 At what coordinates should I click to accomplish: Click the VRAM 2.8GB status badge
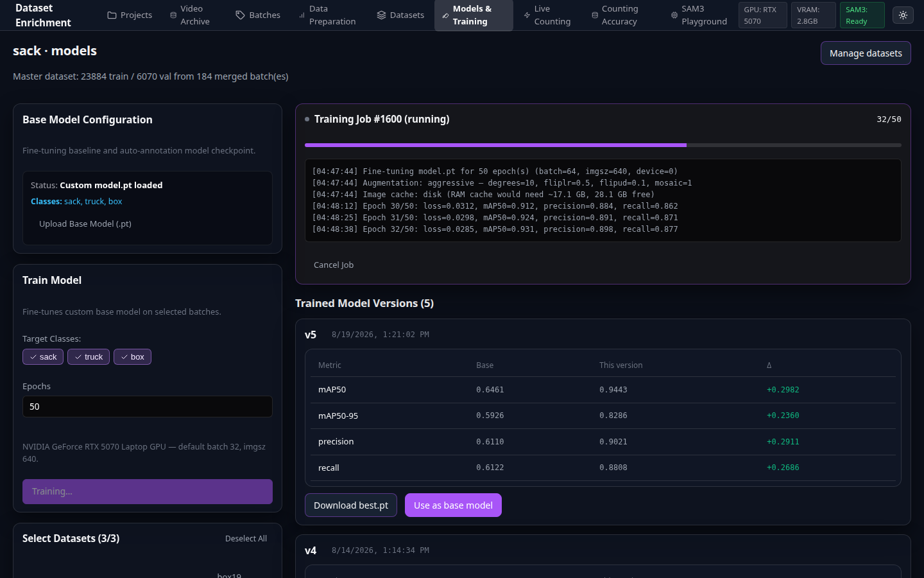(x=813, y=15)
